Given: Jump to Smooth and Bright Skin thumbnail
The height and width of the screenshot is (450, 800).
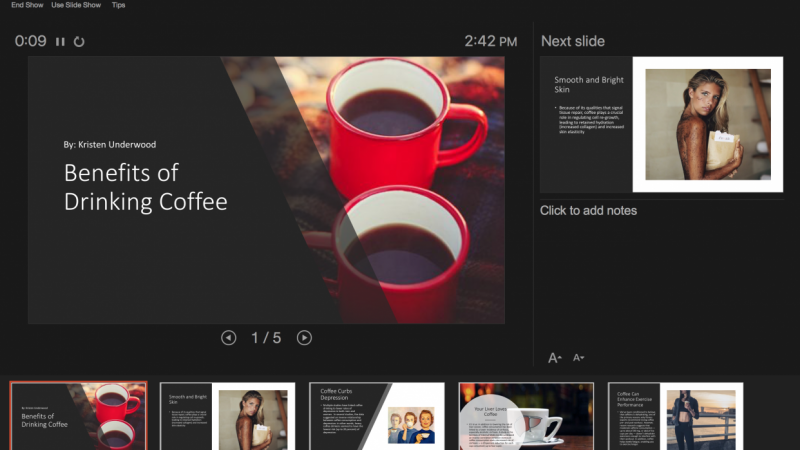Looking at the screenshot, I should coord(228,416).
